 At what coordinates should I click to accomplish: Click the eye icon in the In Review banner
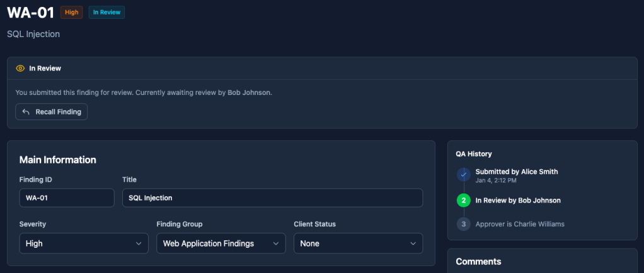click(20, 68)
